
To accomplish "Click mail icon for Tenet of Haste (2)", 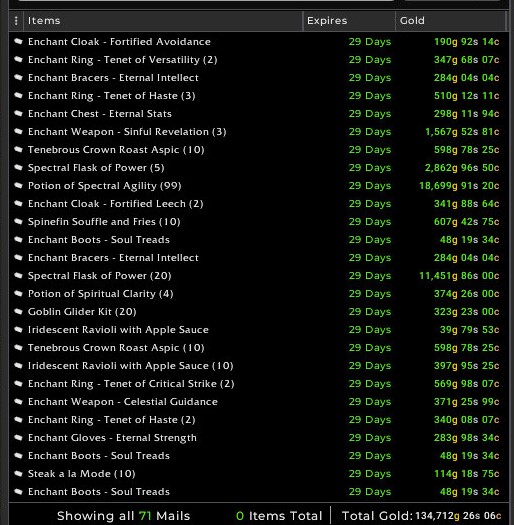I will coord(18,420).
